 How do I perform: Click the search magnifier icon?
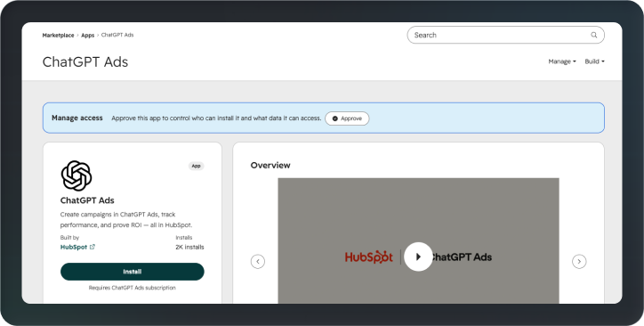pos(594,35)
